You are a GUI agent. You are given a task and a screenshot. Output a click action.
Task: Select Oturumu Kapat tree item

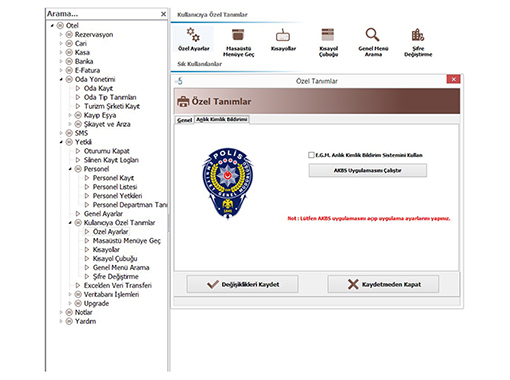[107, 151]
